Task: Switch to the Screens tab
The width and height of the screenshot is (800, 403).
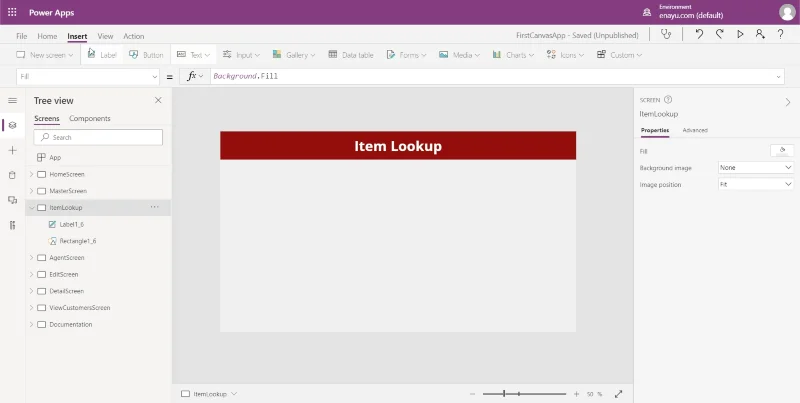Action: pos(46,118)
